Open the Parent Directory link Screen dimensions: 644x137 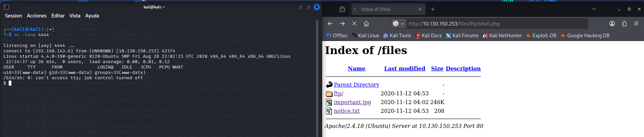coord(356,85)
